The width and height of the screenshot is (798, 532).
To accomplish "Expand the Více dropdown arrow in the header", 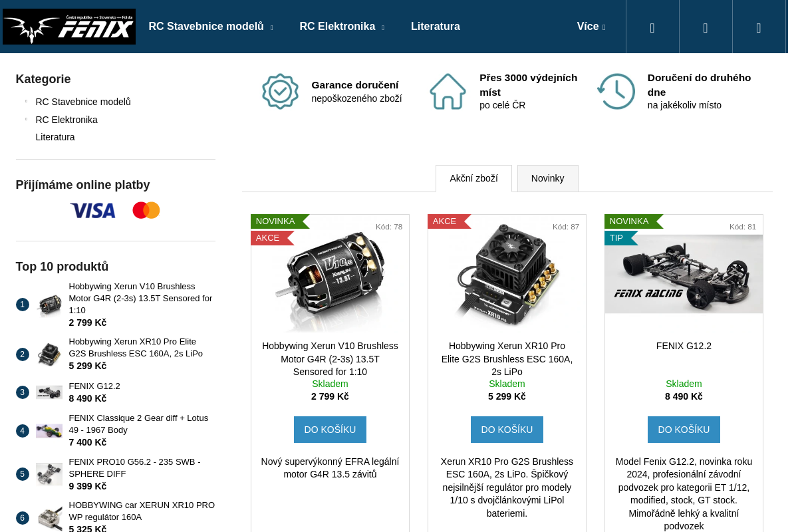I will [604, 27].
